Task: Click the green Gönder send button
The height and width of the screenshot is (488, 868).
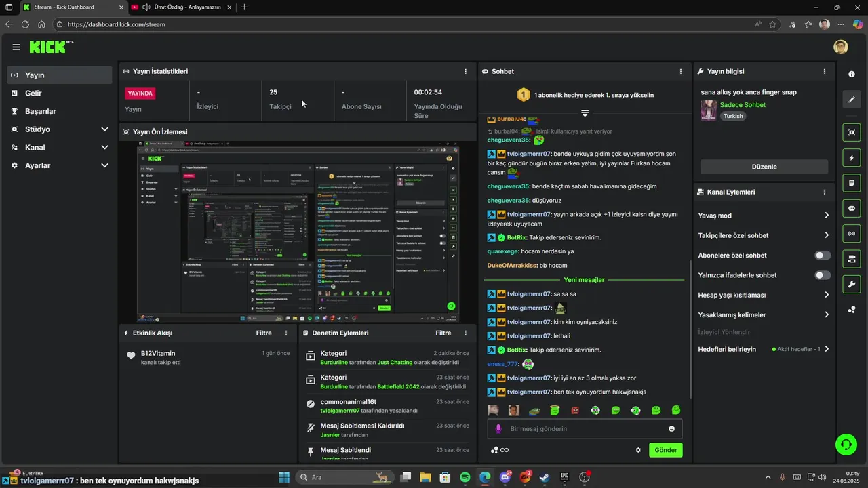Action: point(665,450)
